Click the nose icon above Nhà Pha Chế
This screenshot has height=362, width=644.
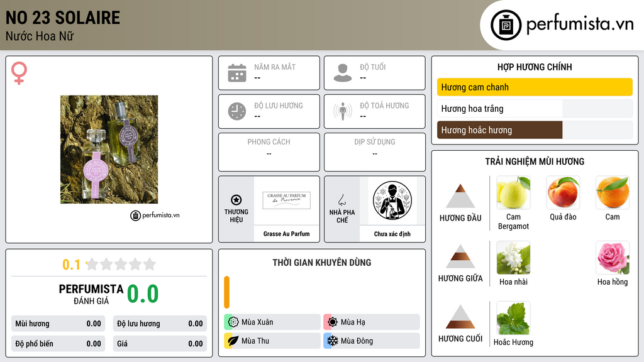[x=341, y=200]
